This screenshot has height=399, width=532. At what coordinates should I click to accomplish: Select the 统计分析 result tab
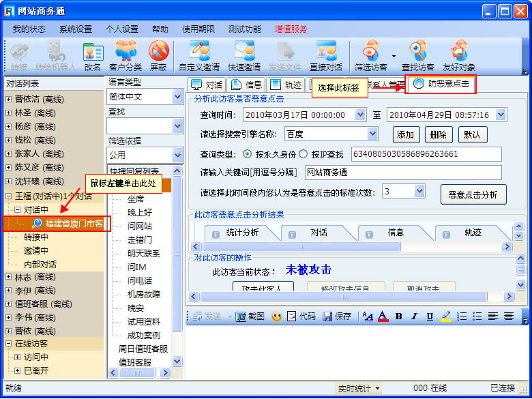tap(242, 233)
